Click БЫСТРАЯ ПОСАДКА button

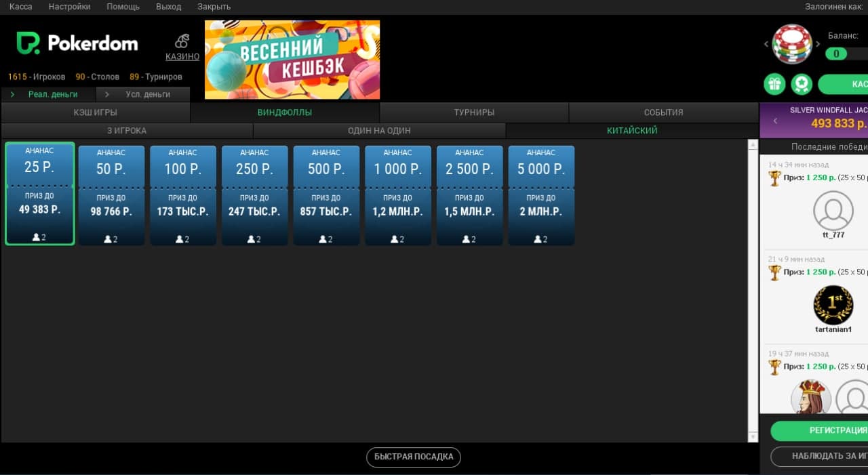pyautogui.click(x=414, y=457)
